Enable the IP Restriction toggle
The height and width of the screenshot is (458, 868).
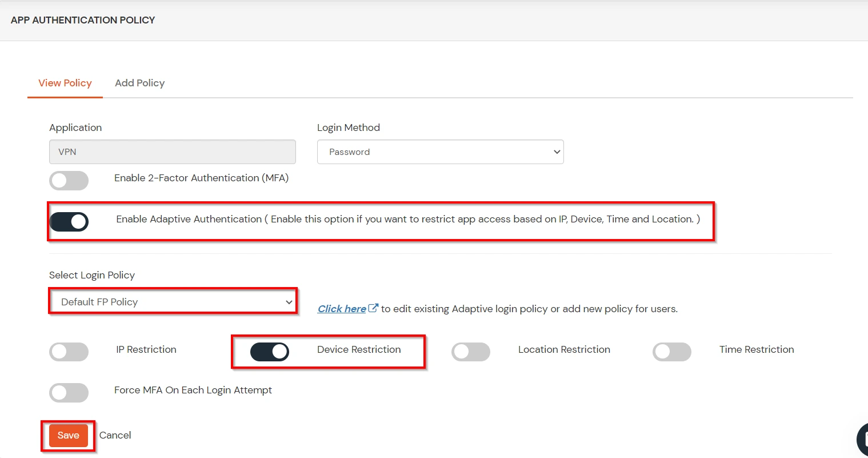(69, 352)
